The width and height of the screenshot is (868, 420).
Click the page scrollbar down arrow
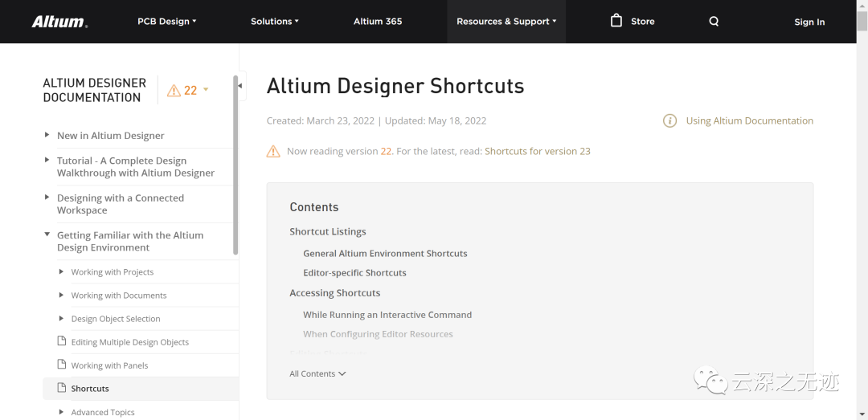tap(862, 414)
